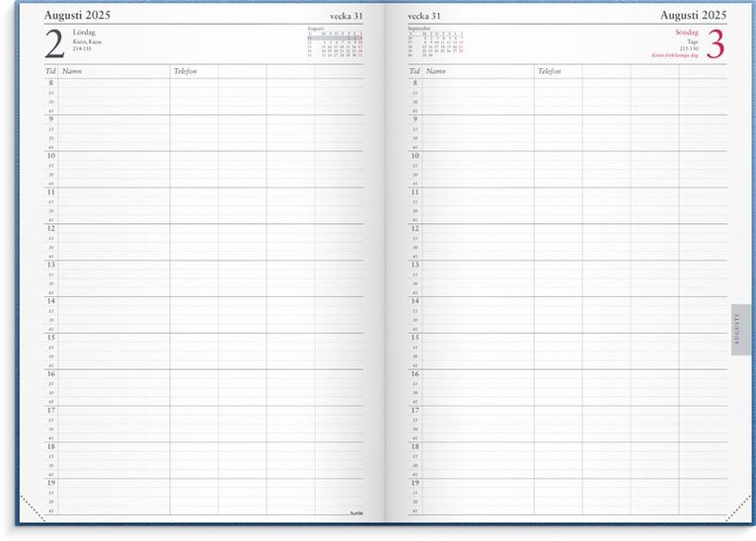756x541 pixels.
Task: Click the day-number text '214-151' under Lördag
Action: point(82,48)
